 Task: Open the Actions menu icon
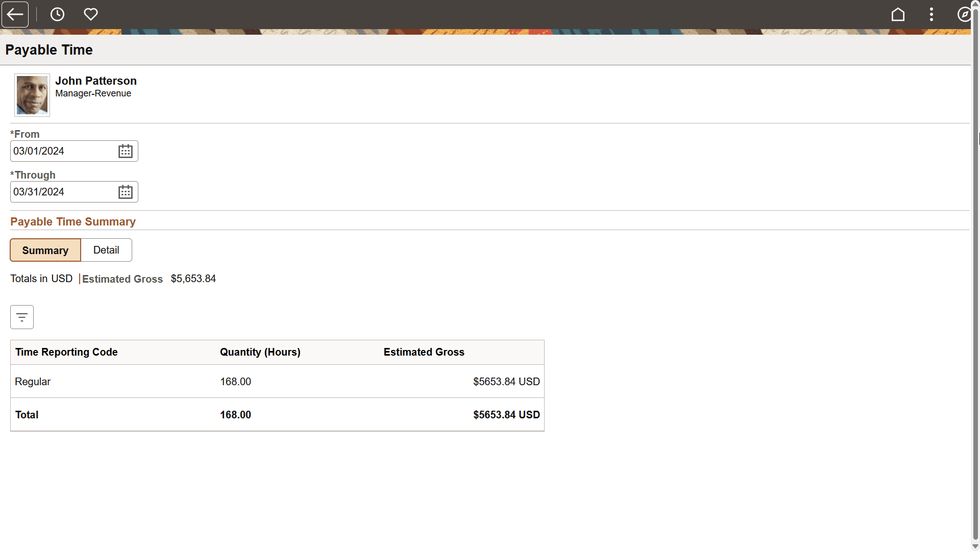click(932, 14)
